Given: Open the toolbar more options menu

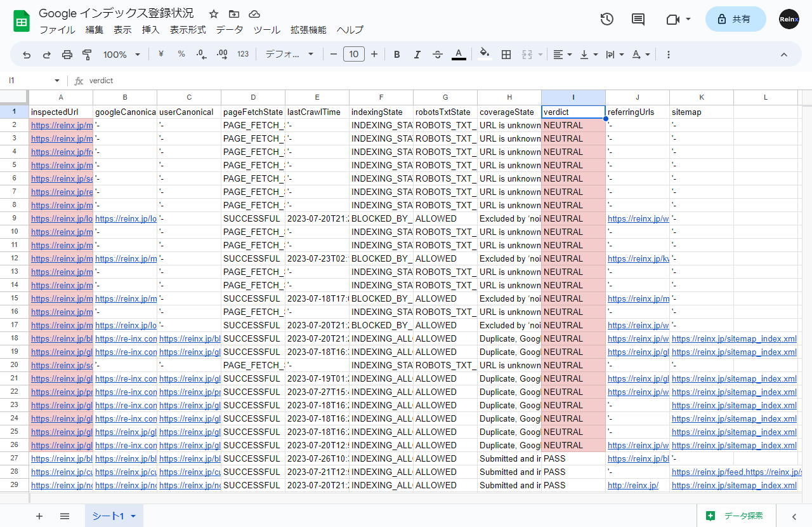Looking at the screenshot, I should [x=669, y=55].
